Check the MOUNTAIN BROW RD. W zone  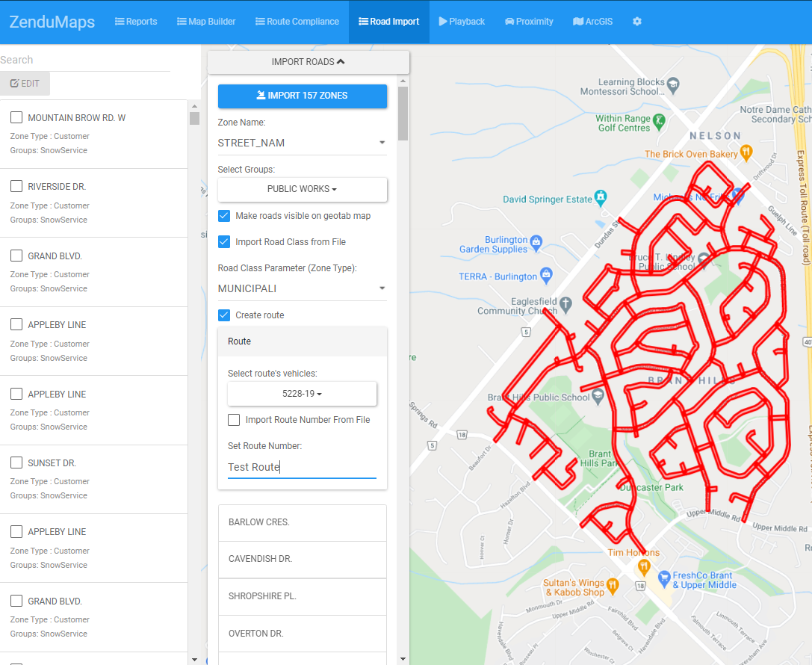point(16,117)
